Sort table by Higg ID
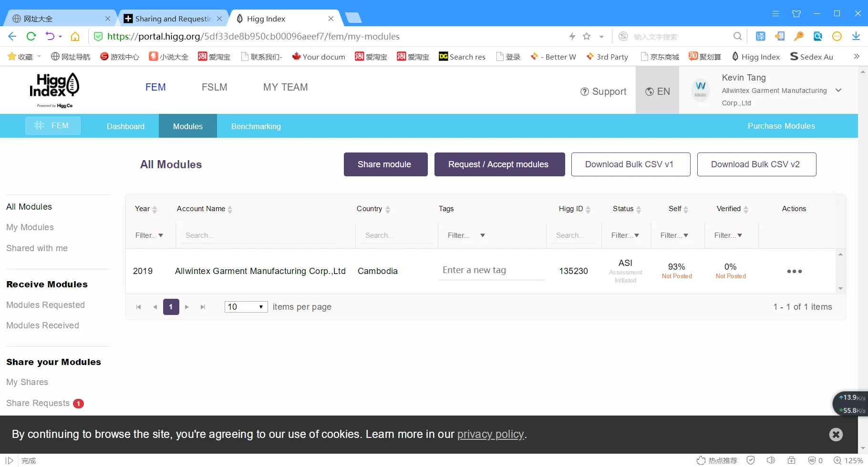The image size is (868, 467). pos(575,209)
